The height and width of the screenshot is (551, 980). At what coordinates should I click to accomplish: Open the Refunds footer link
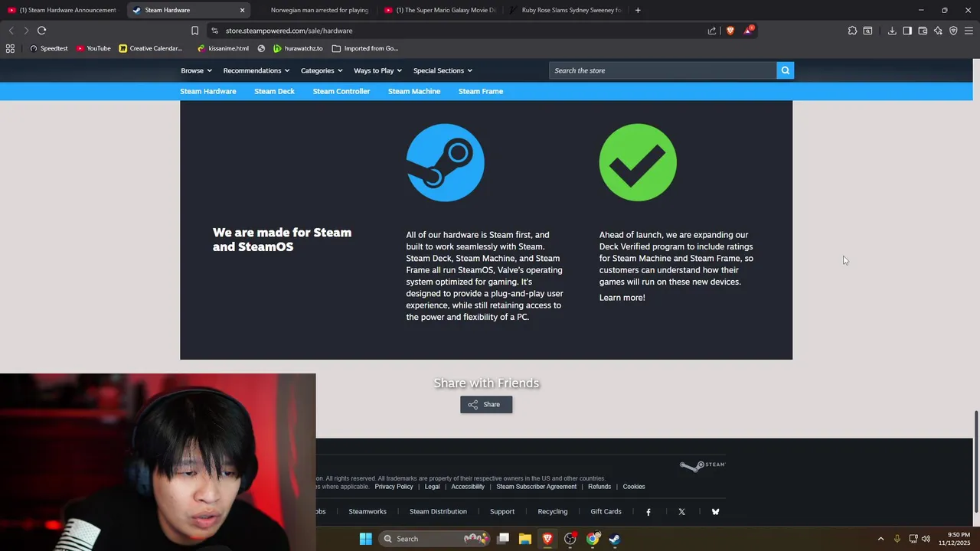[599, 487]
